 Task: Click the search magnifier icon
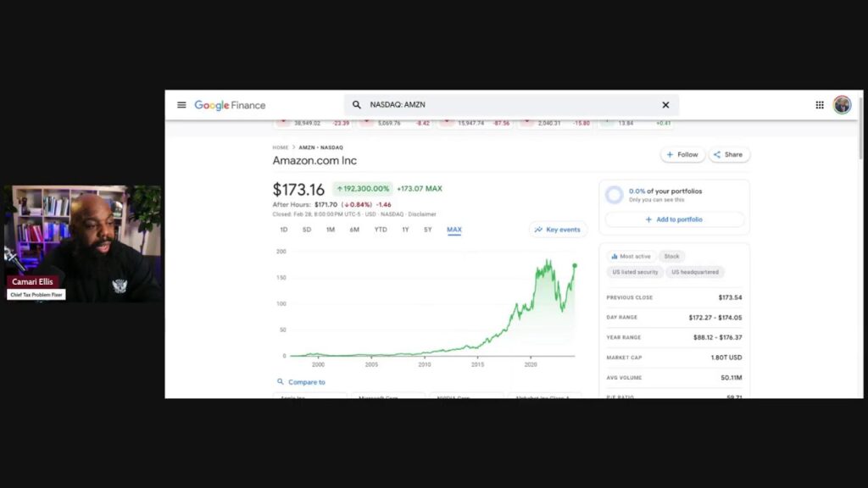pyautogui.click(x=357, y=105)
